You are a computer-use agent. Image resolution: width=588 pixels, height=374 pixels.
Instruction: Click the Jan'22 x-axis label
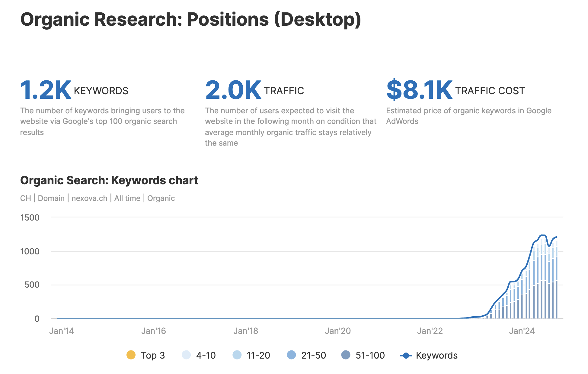(430, 331)
